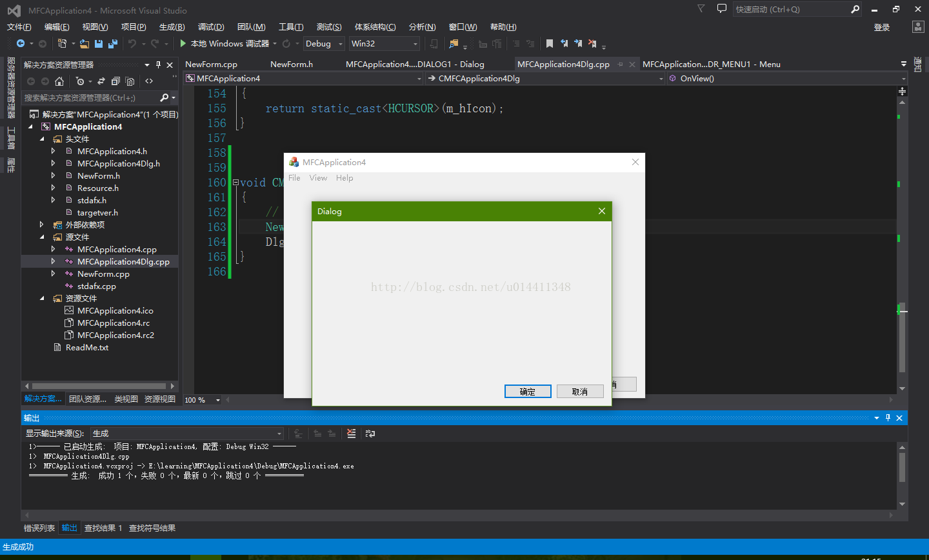Open the OnView() member dropdown
Image resolution: width=929 pixels, height=560 pixels.
pyautogui.click(x=787, y=79)
